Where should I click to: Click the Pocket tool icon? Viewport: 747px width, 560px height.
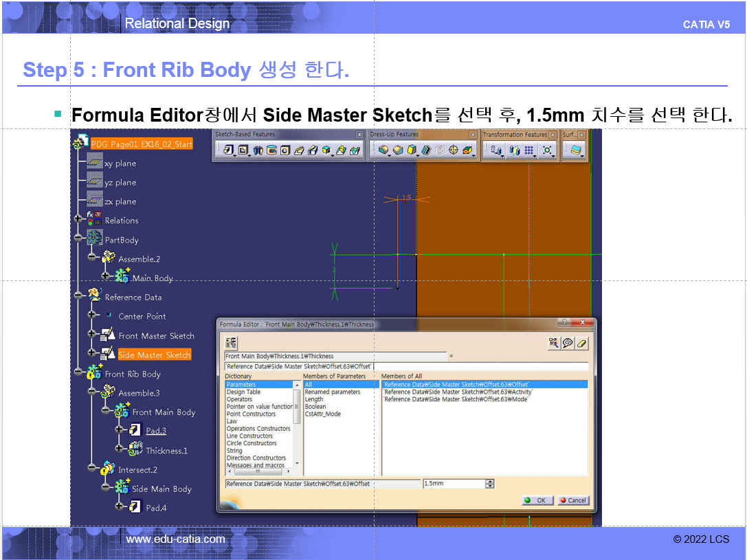coord(243,150)
